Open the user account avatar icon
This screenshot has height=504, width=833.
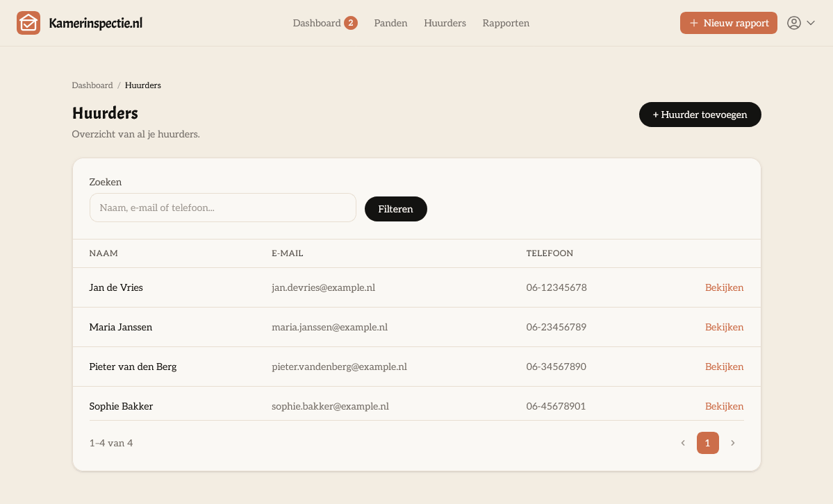(x=793, y=23)
